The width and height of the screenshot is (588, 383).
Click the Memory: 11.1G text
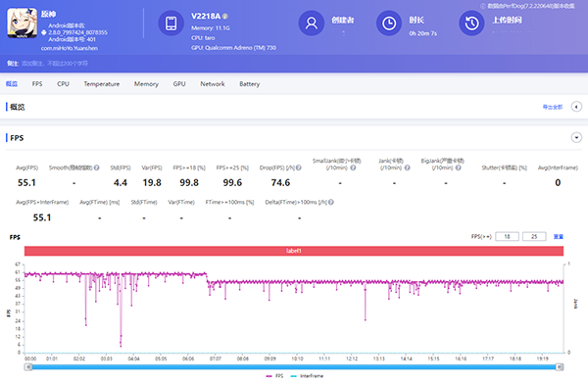[211, 27]
